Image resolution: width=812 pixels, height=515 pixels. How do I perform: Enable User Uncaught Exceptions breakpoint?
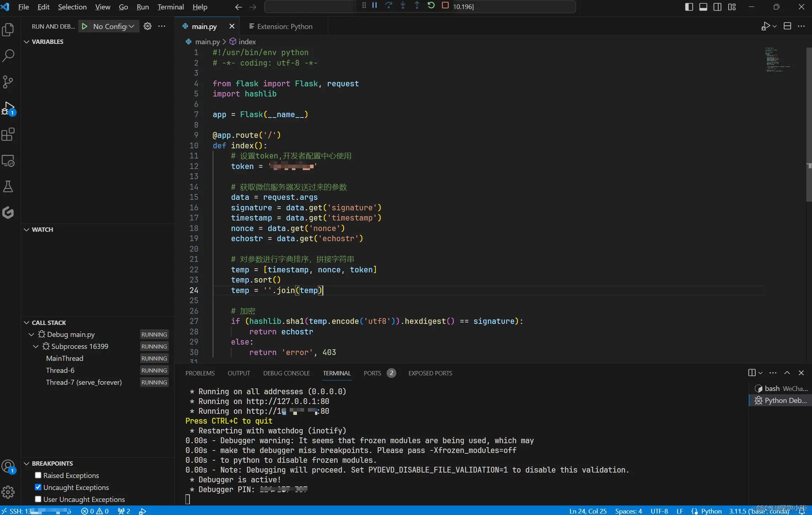[38, 499]
